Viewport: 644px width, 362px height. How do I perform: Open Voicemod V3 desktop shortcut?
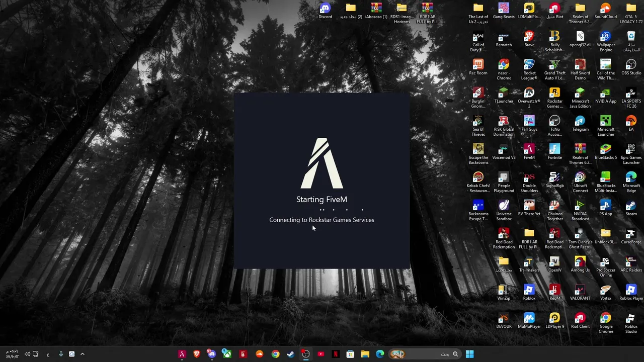504,152
